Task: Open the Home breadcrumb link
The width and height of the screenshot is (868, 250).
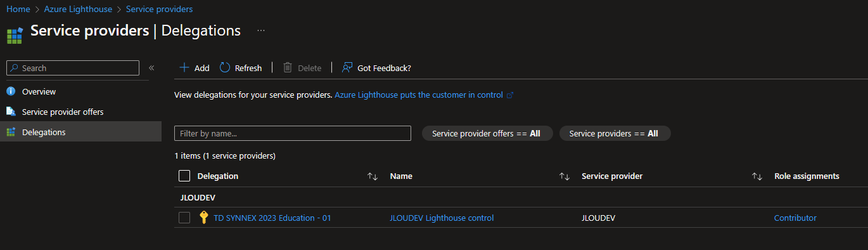Action: click(x=18, y=9)
